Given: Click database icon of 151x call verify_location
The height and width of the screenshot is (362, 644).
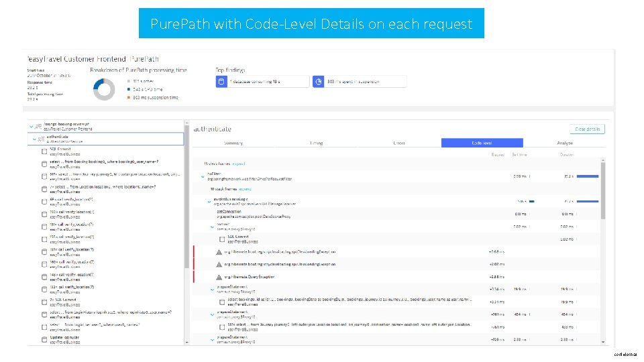Looking at the screenshot, I should point(44,227).
